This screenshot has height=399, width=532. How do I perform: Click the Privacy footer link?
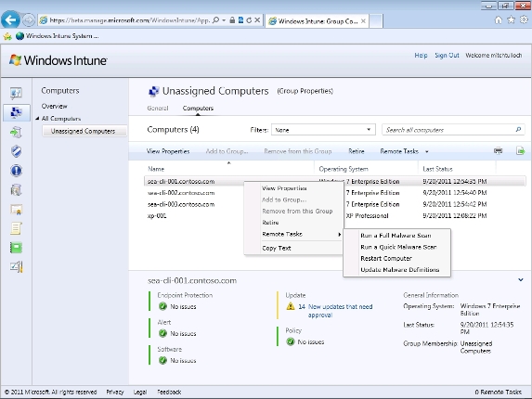[x=115, y=393]
